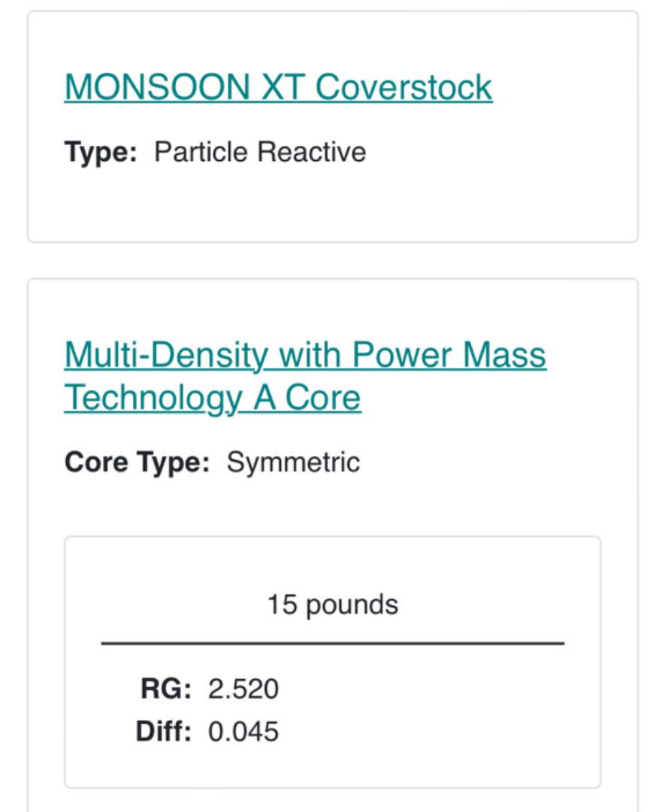
Task: Click the bold 'Type:' label
Action: tap(101, 152)
